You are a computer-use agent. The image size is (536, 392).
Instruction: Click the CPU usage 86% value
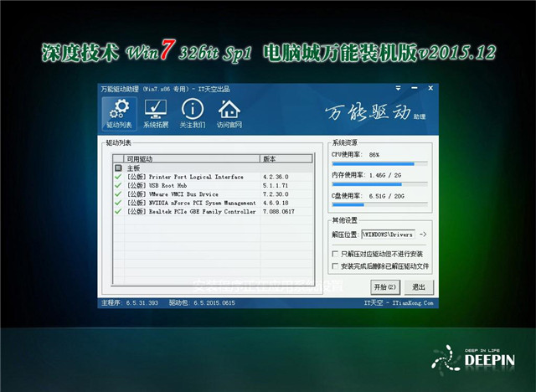(374, 155)
